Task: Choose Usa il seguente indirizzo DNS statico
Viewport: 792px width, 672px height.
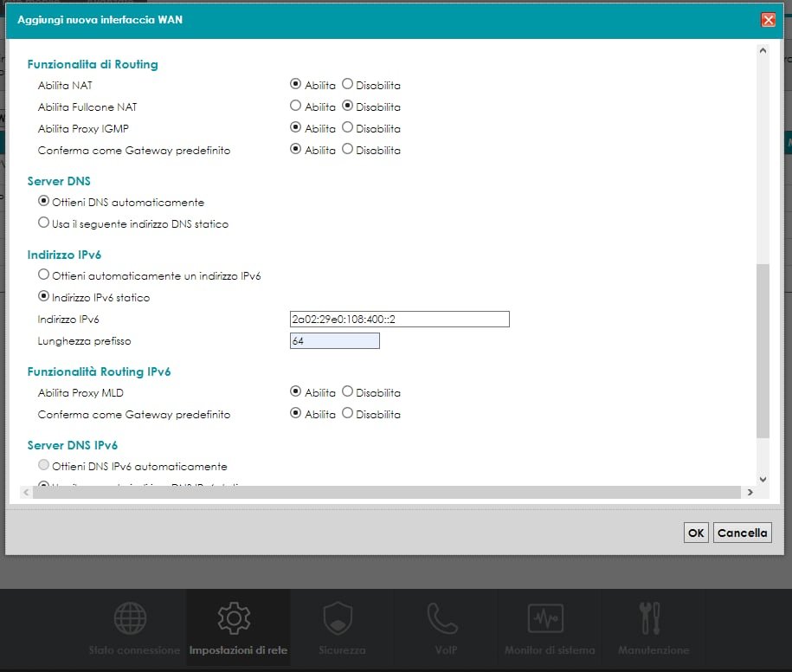Action: 44,223
